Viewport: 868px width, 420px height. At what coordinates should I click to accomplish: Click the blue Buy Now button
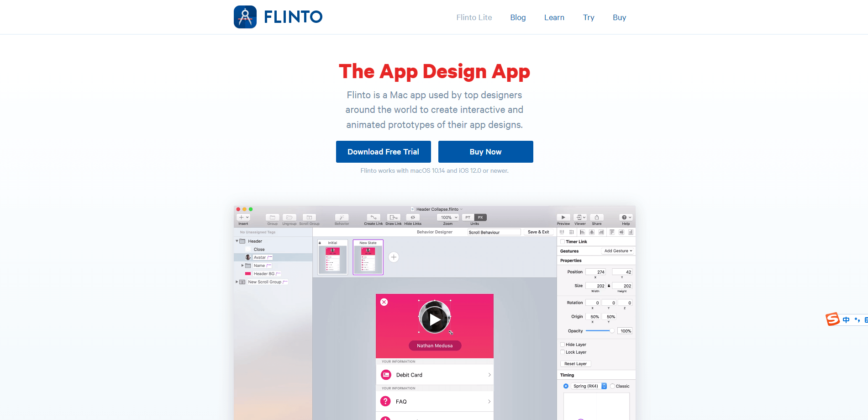coord(486,152)
